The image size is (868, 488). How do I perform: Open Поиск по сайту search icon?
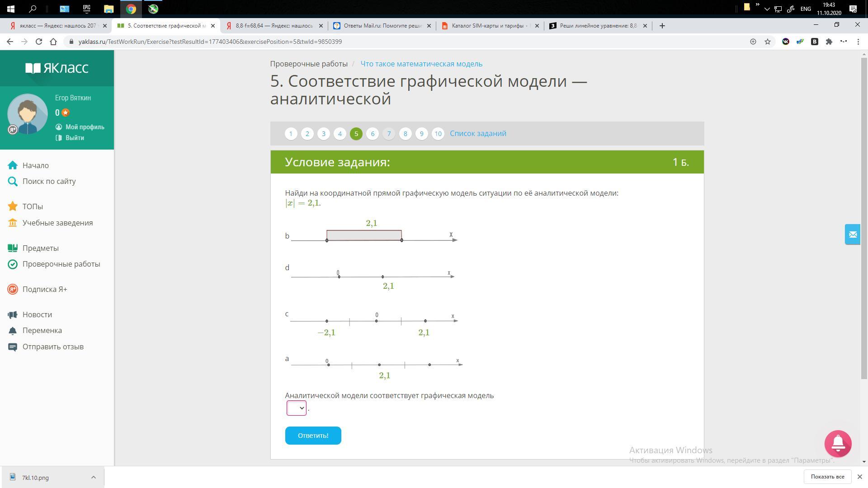coord(13,182)
